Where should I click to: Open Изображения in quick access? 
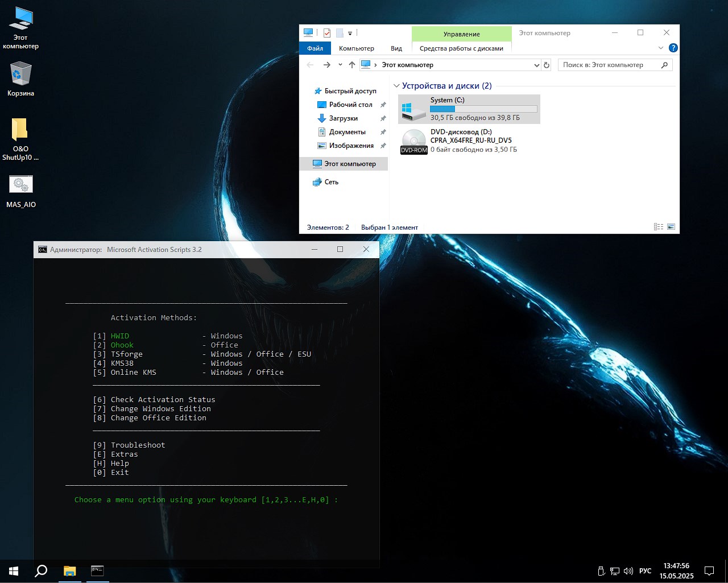[351, 146]
